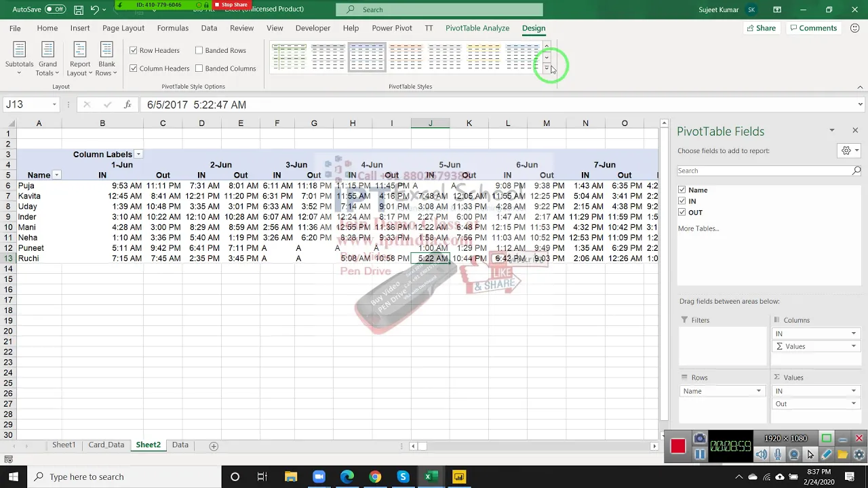Open the recorder pencil drawing tool
The height and width of the screenshot is (488, 868).
click(827, 455)
